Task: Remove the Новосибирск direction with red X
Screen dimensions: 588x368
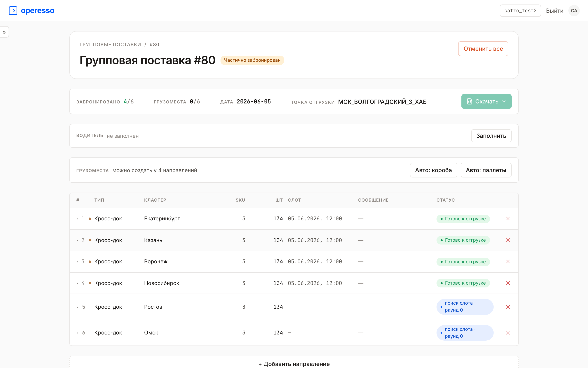Action: pyautogui.click(x=508, y=283)
